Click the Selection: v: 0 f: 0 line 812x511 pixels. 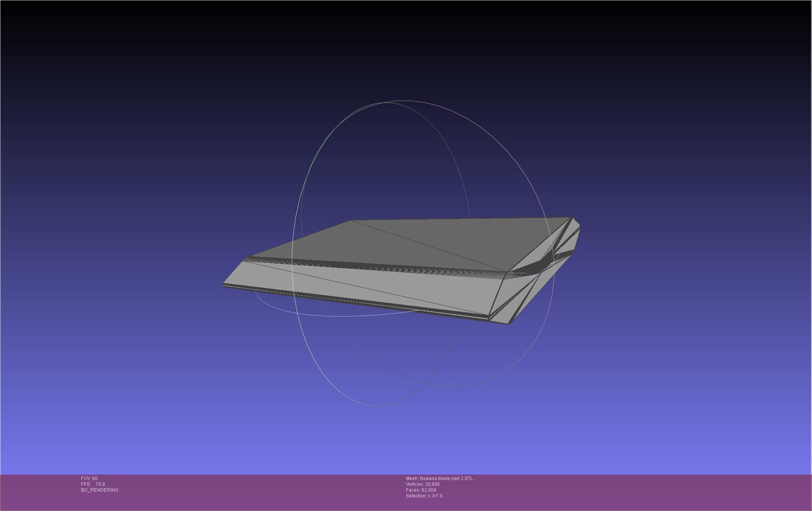[x=424, y=496]
